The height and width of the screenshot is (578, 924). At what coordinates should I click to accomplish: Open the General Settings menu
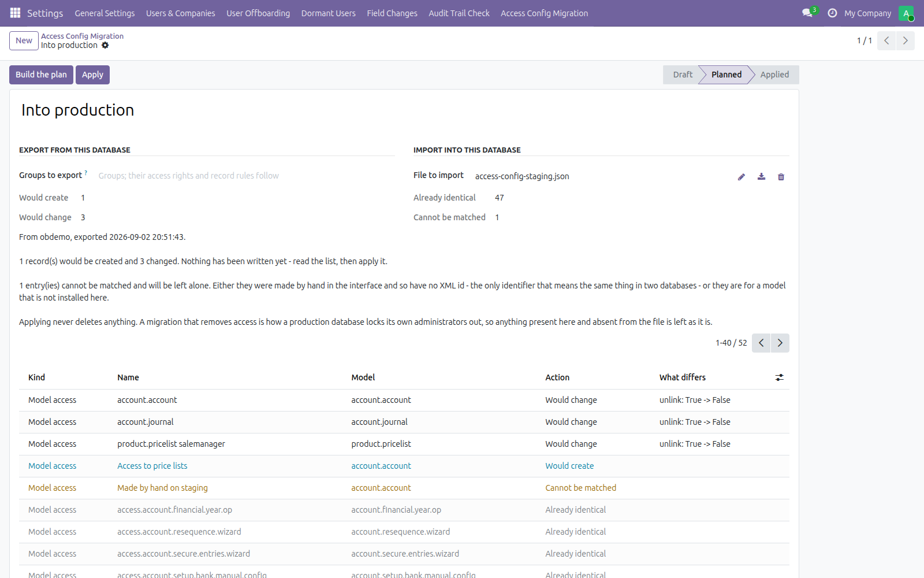(105, 13)
